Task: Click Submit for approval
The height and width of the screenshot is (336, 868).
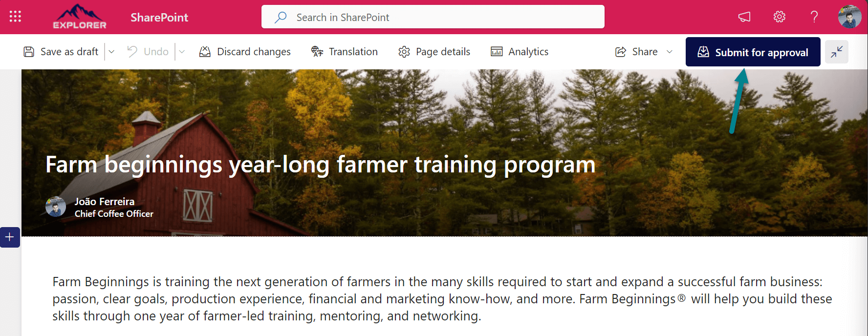Action: [x=752, y=52]
